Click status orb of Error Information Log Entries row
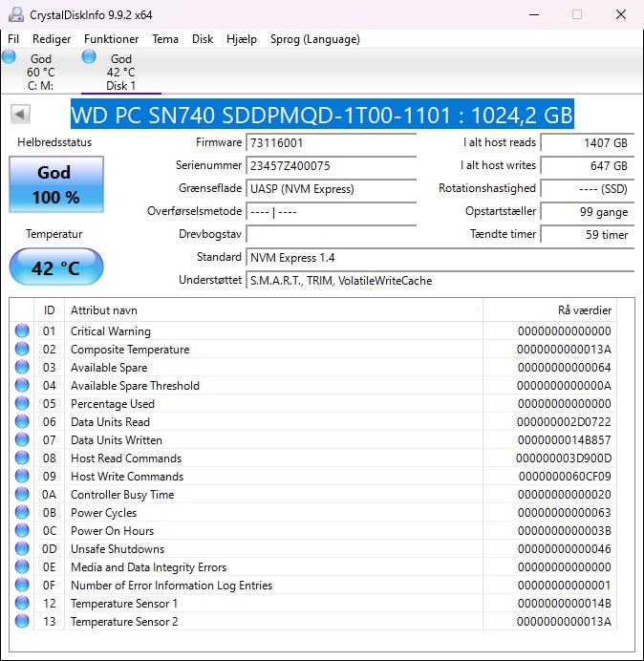 pyautogui.click(x=22, y=585)
